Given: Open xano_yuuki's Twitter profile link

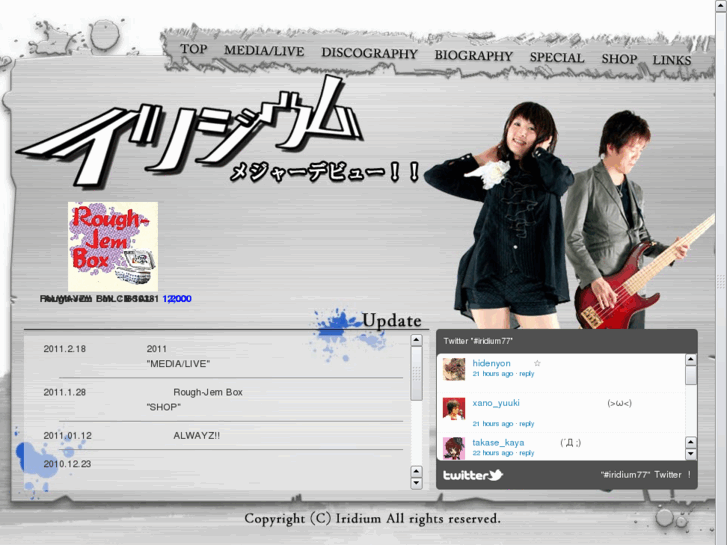Looking at the screenshot, I should (496, 403).
